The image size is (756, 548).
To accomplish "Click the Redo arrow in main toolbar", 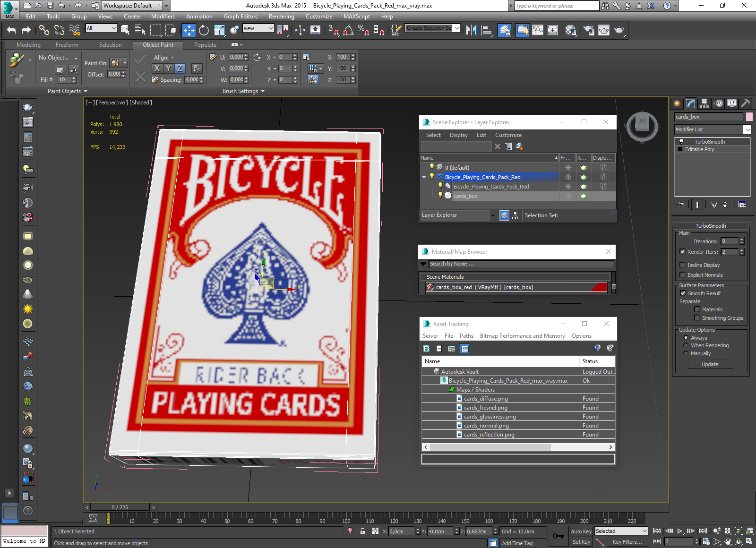I will point(26,30).
